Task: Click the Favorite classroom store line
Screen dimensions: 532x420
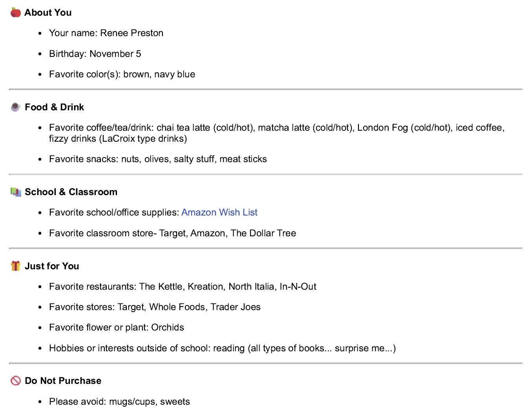Action: pos(172,233)
